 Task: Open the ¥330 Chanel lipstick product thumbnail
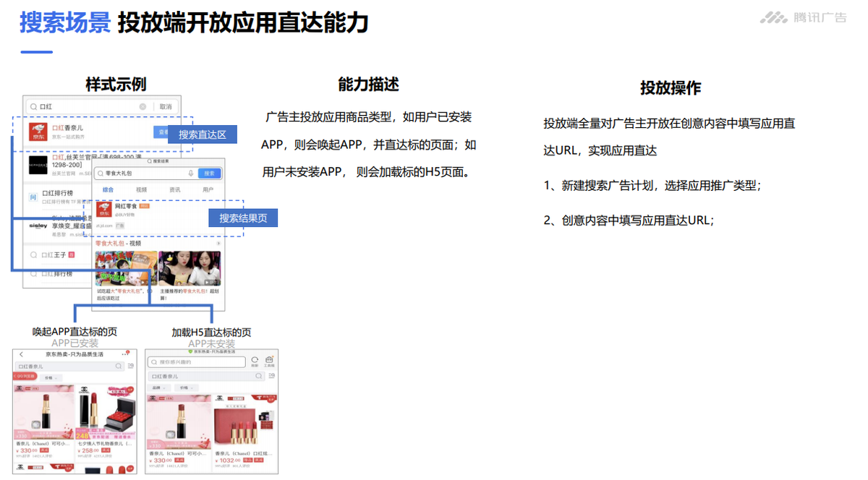coord(43,415)
